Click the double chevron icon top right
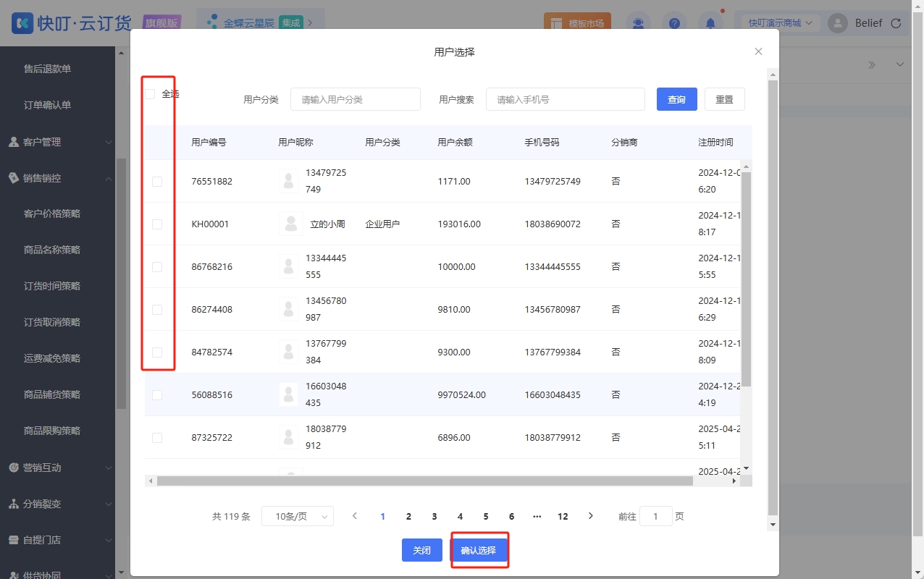This screenshot has height=579, width=924. (872, 65)
